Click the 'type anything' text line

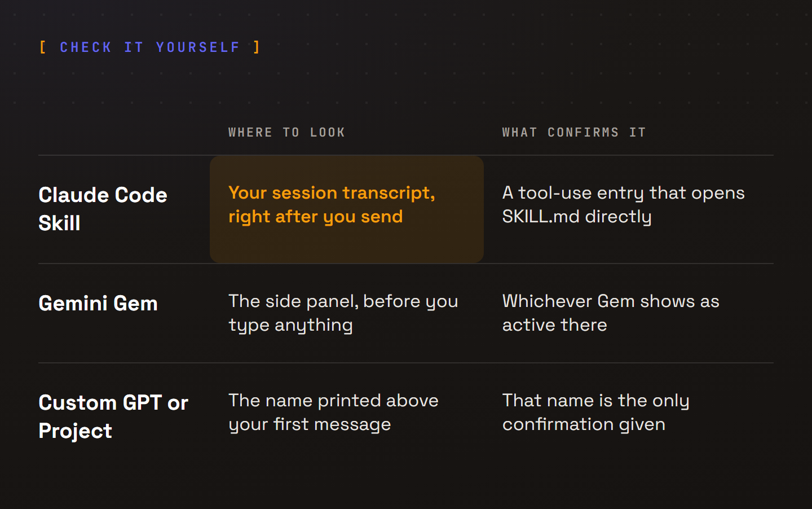(x=290, y=326)
